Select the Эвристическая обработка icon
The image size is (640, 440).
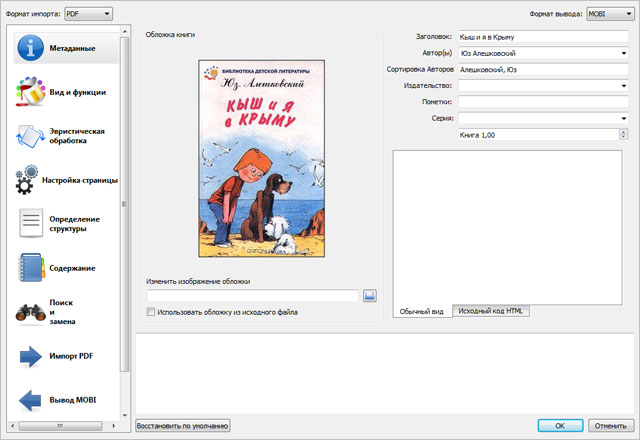point(30,136)
